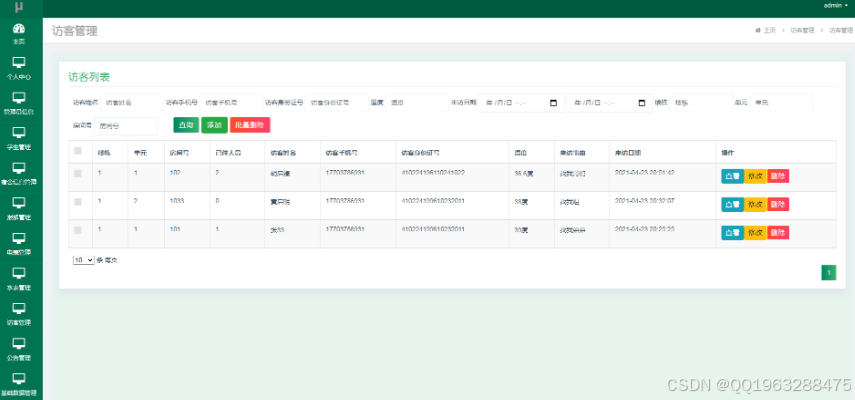The image size is (855, 400).
Task: Click the temperature cell 36.6度
Action: [x=523, y=174]
